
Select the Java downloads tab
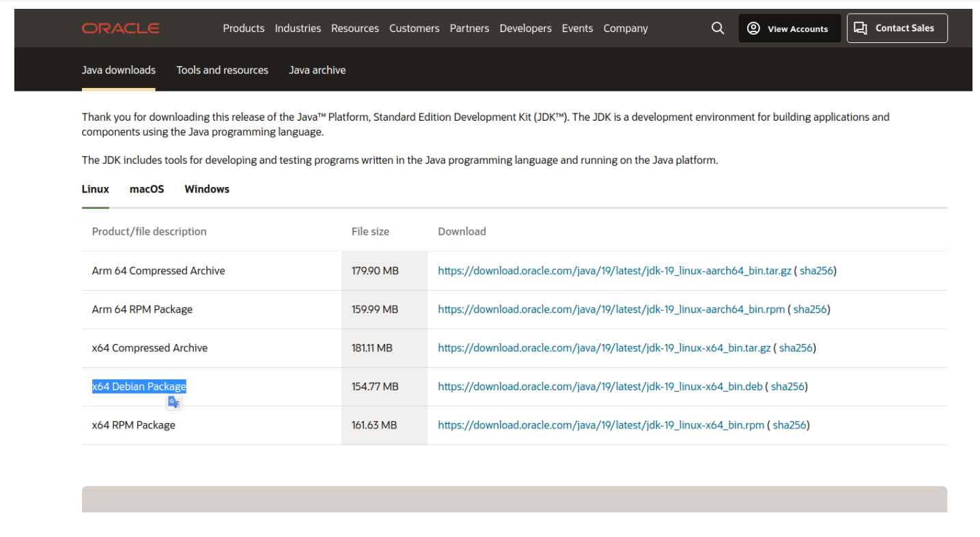(x=119, y=70)
